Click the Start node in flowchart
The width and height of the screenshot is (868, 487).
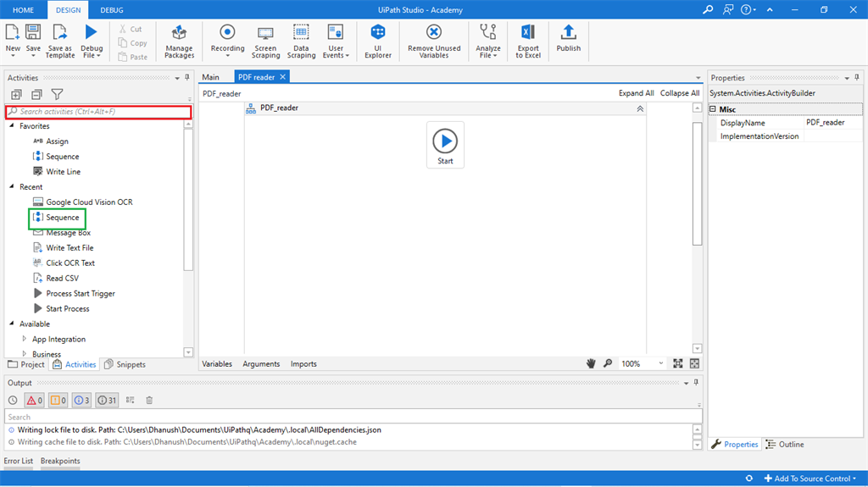point(445,145)
